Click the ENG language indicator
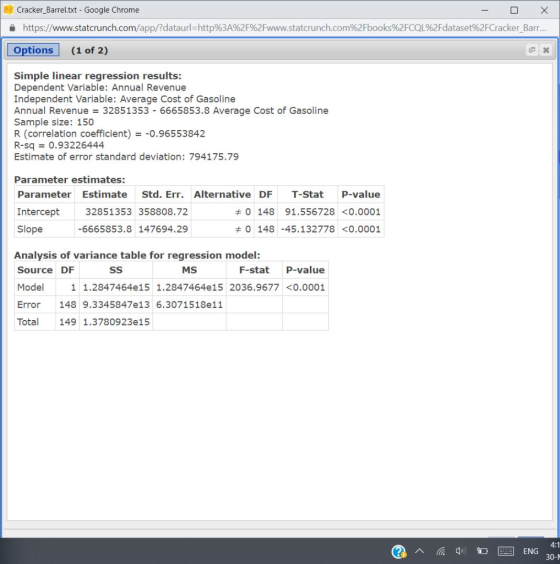 coord(531,551)
